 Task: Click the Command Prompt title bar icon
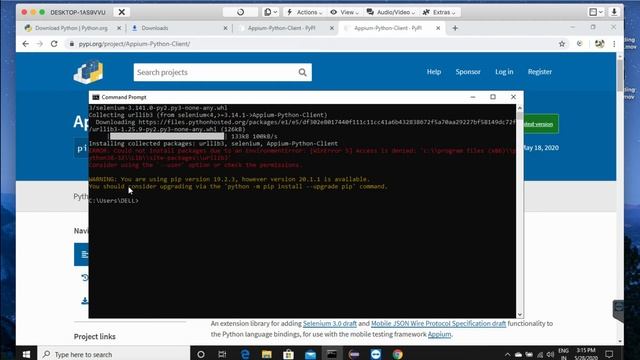pyautogui.click(x=96, y=97)
